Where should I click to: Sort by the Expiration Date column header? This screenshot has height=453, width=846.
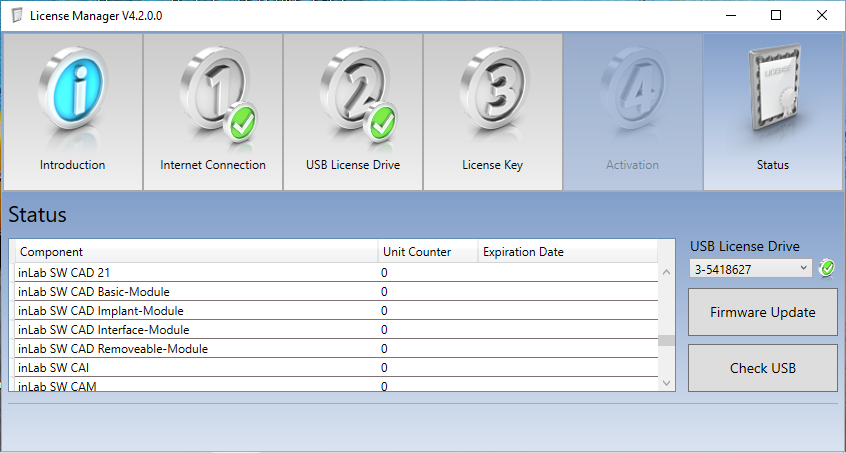pos(568,252)
